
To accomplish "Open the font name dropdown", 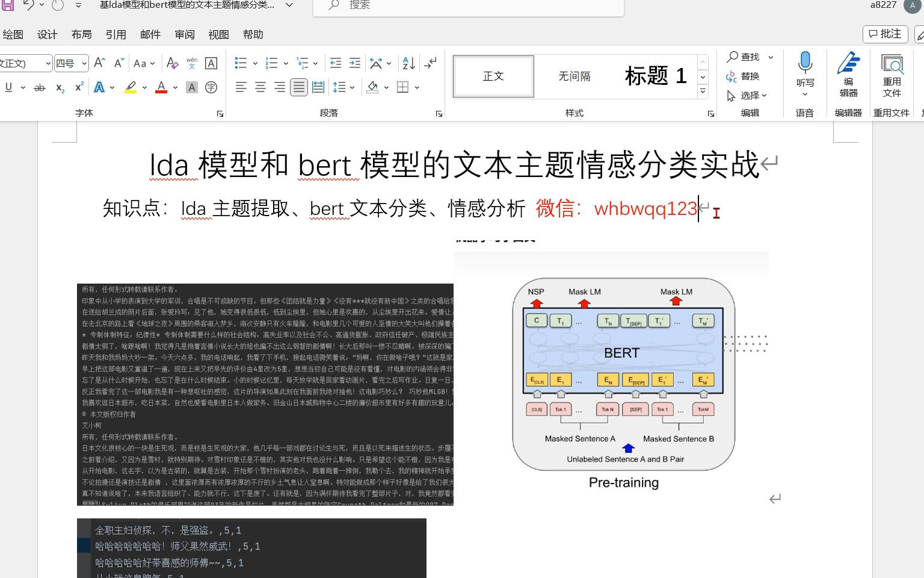I will [48, 63].
